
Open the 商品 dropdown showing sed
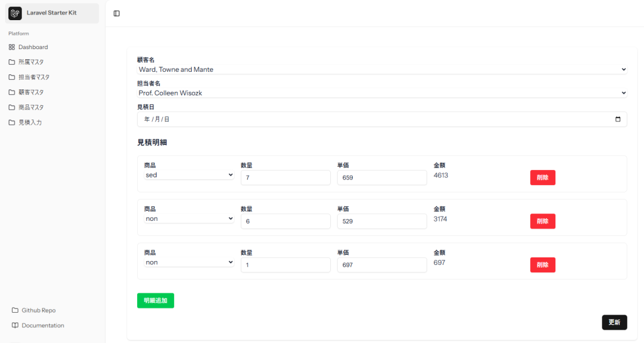click(189, 175)
